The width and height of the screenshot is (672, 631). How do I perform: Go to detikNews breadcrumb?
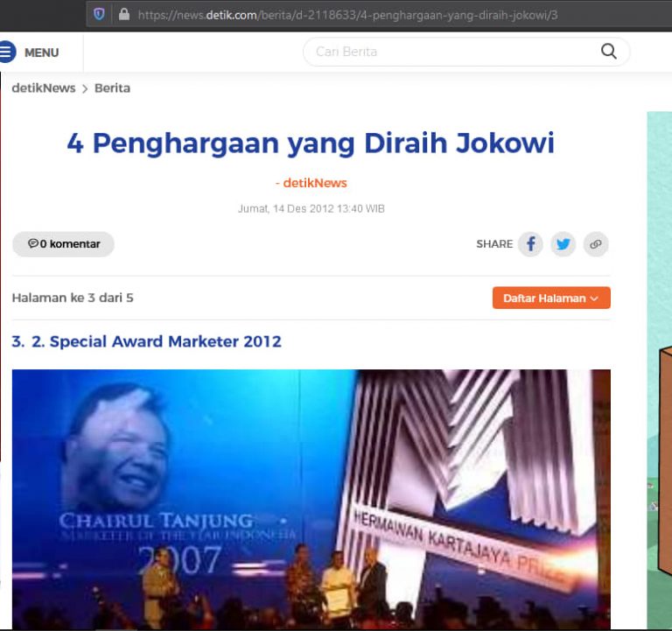coord(43,88)
